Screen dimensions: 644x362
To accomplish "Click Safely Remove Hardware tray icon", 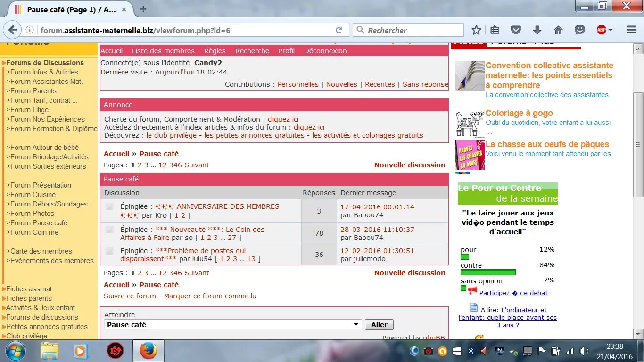I will click(x=513, y=352).
